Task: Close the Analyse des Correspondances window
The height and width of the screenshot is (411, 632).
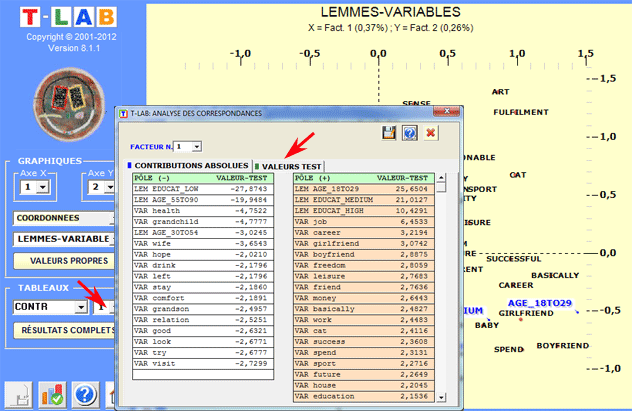Action: coord(446,111)
